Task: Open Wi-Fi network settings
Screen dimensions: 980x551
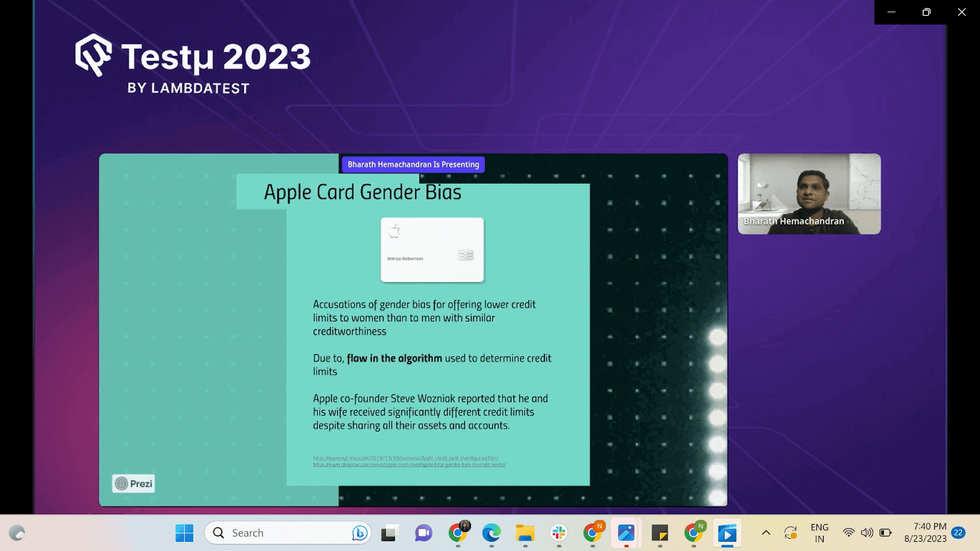Action: [848, 533]
